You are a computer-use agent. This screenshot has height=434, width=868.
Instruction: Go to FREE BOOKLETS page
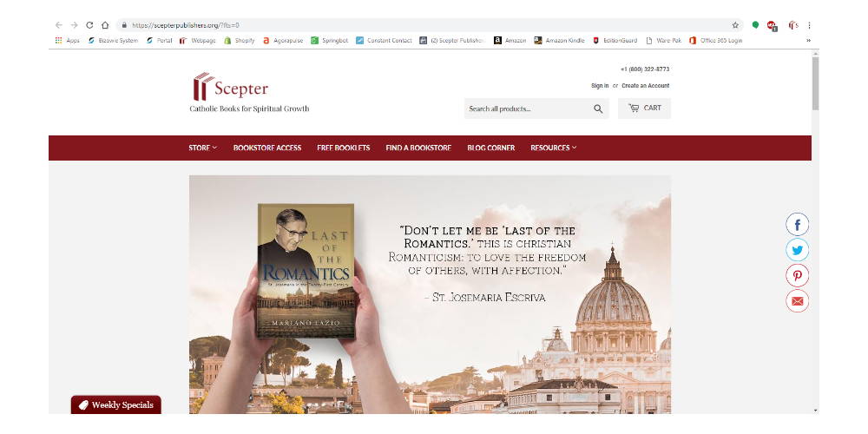coord(343,148)
